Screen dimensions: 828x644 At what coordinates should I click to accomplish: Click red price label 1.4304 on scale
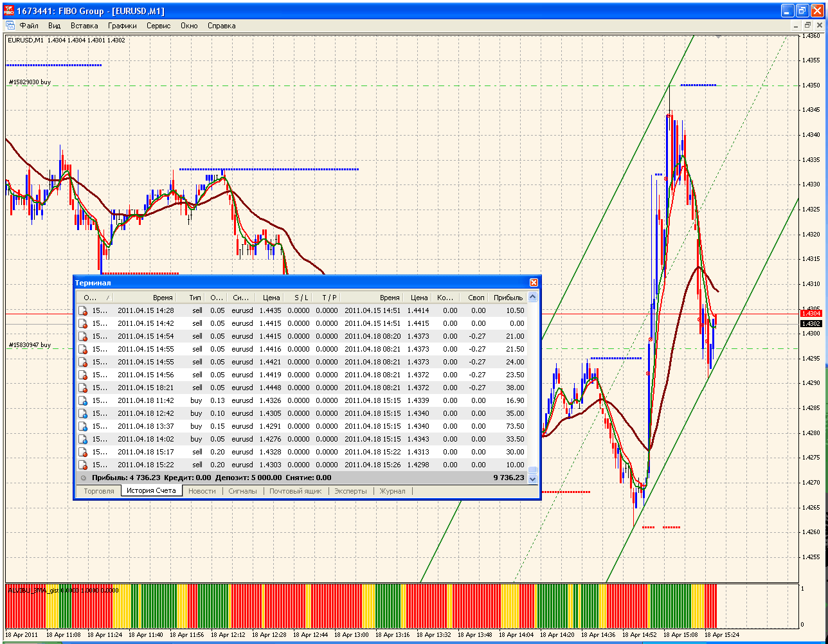(x=811, y=313)
